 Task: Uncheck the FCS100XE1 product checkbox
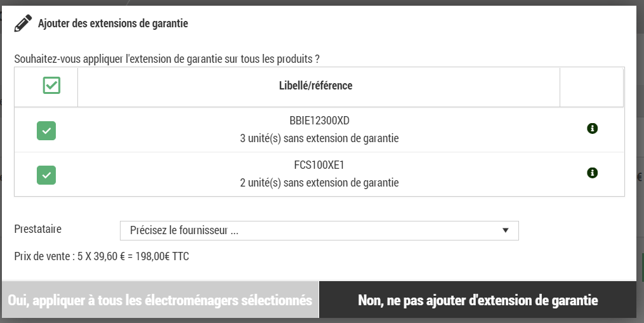[46, 175]
